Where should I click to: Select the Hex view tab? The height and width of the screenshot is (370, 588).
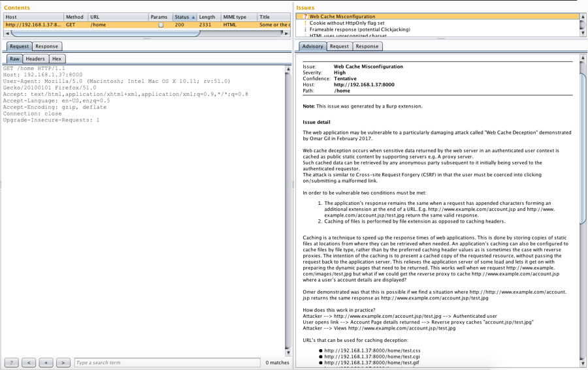57,59
